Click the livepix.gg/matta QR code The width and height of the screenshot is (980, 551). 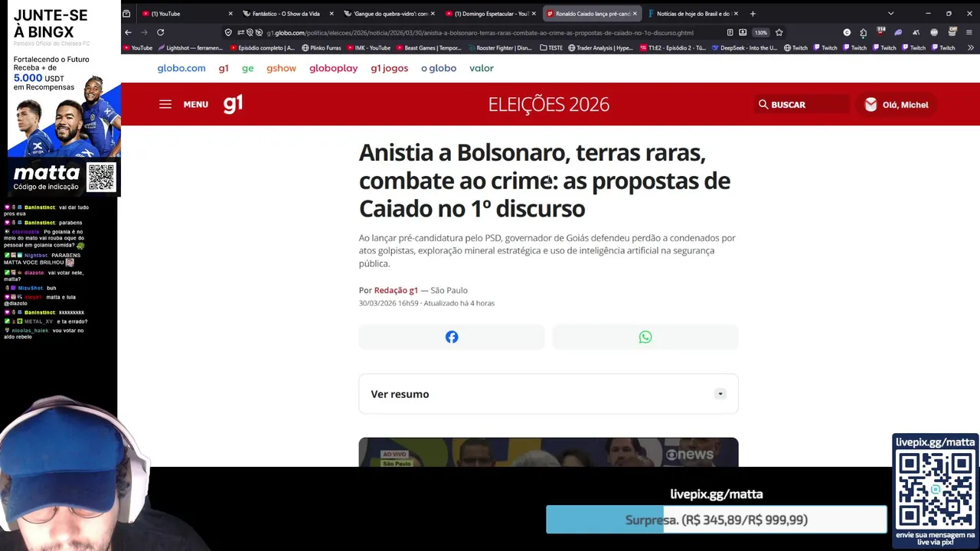click(936, 489)
